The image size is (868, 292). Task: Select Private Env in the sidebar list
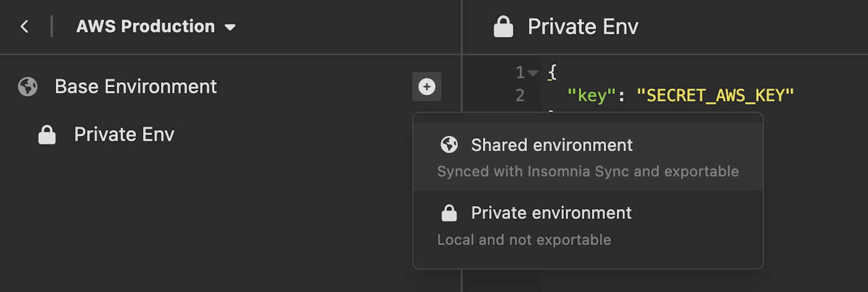coord(124,134)
